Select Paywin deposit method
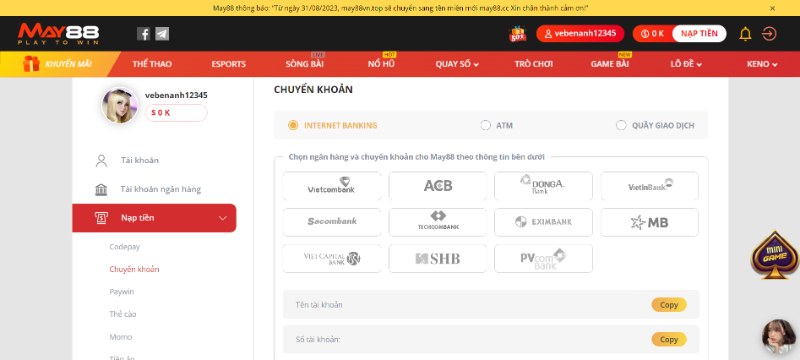Screen dimensions: 800x360 (121, 292)
